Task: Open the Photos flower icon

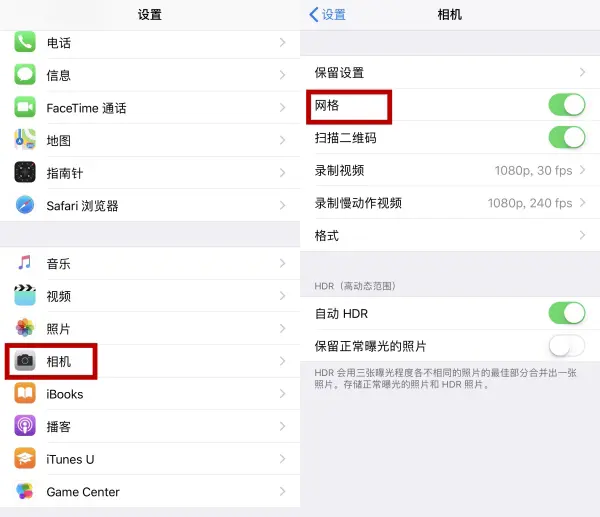Action: tap(25, 328)
